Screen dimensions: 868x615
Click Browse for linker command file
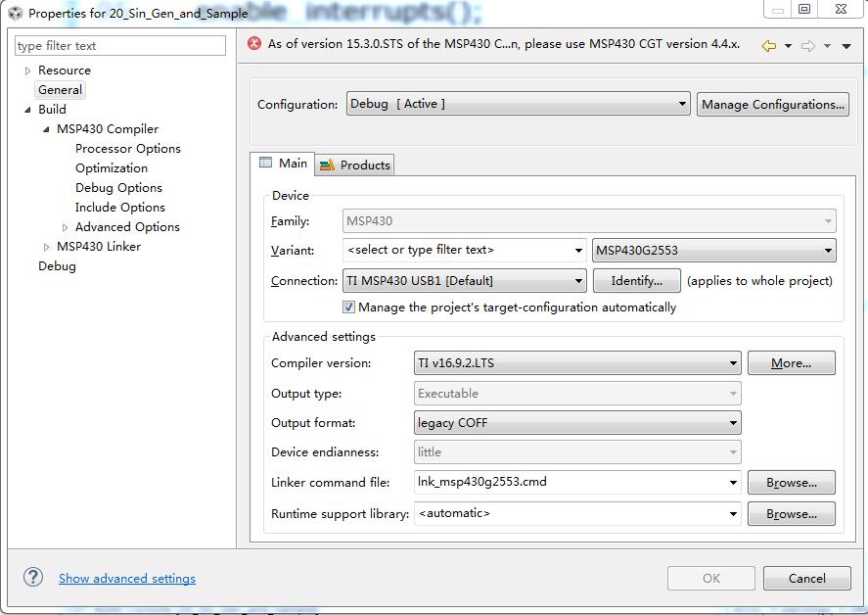(791, 482)
